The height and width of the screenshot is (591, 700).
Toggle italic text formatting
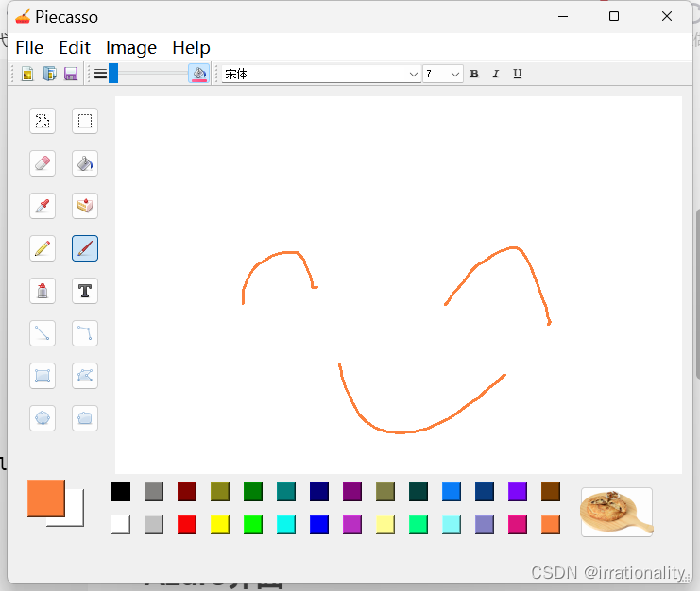click(x=496, y=74)
